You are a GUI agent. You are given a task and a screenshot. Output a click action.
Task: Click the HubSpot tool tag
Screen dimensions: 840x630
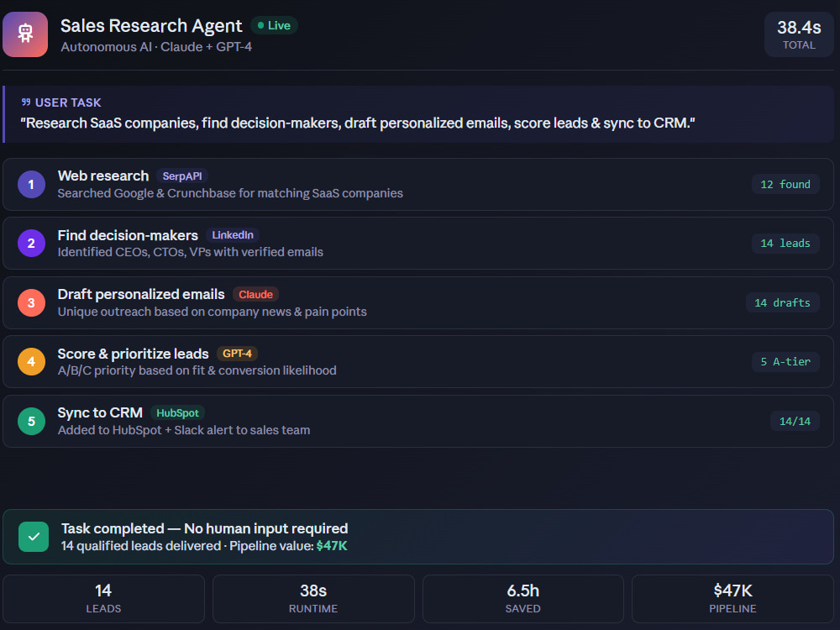click(x=177, y=413)
